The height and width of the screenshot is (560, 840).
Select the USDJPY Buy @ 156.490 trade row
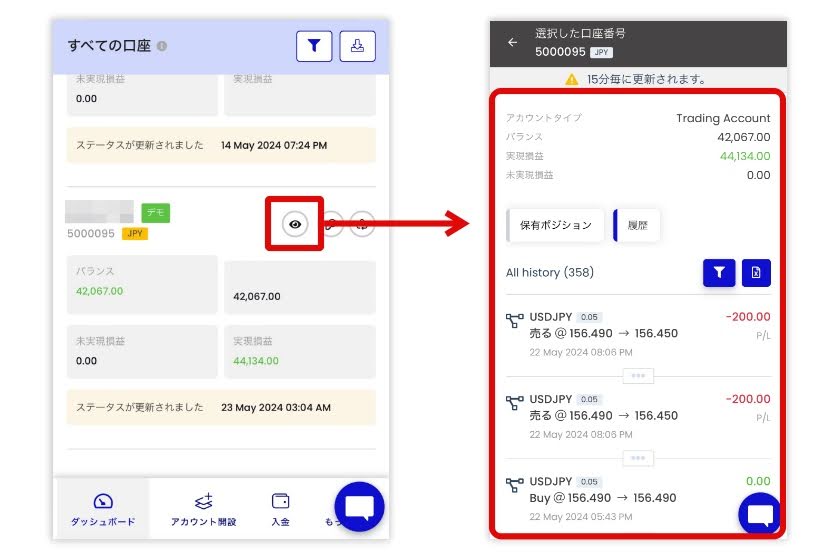[638, 498]
